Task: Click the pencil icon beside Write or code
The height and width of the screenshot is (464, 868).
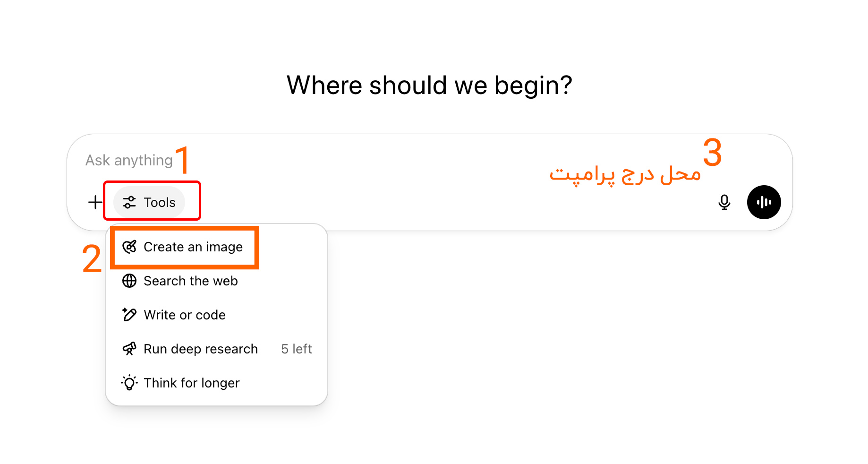Action: click(129, 315)
